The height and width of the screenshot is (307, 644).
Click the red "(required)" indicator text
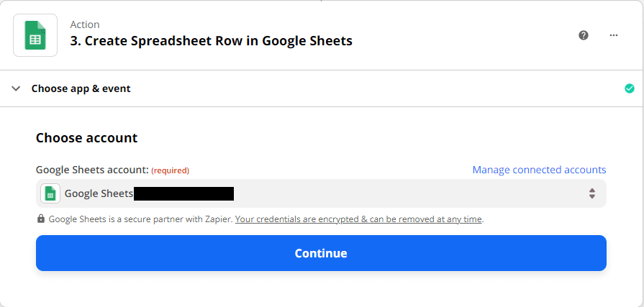[x=170, y=170]
